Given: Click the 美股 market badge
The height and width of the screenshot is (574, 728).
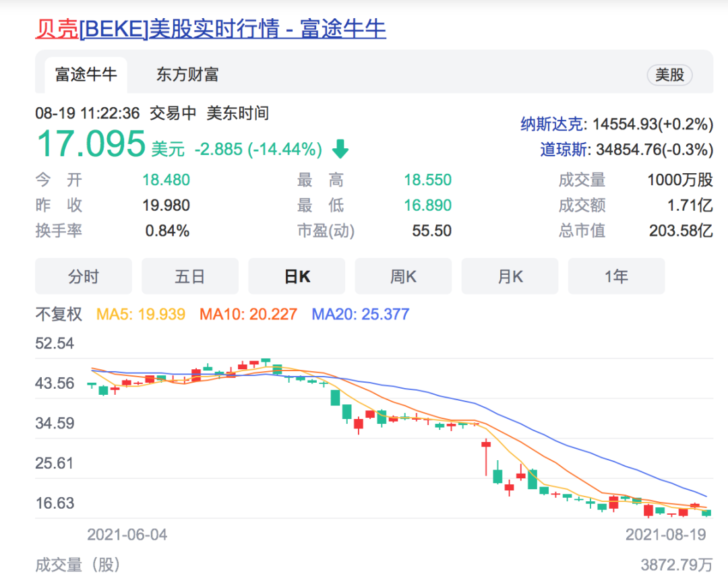Looking at the screenshot, I should [x=669, y=75].
